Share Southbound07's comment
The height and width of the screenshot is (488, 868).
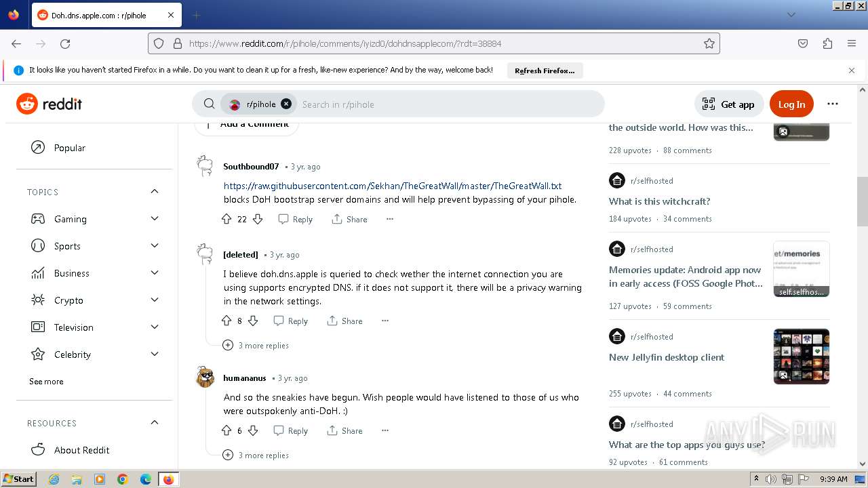click(x=349, y=219)
